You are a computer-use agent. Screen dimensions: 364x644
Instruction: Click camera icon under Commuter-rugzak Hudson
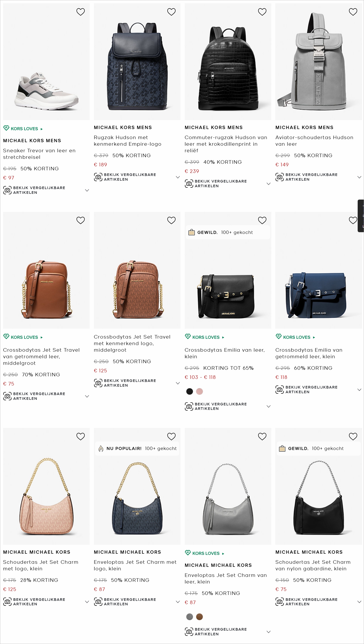coord(189,183)
